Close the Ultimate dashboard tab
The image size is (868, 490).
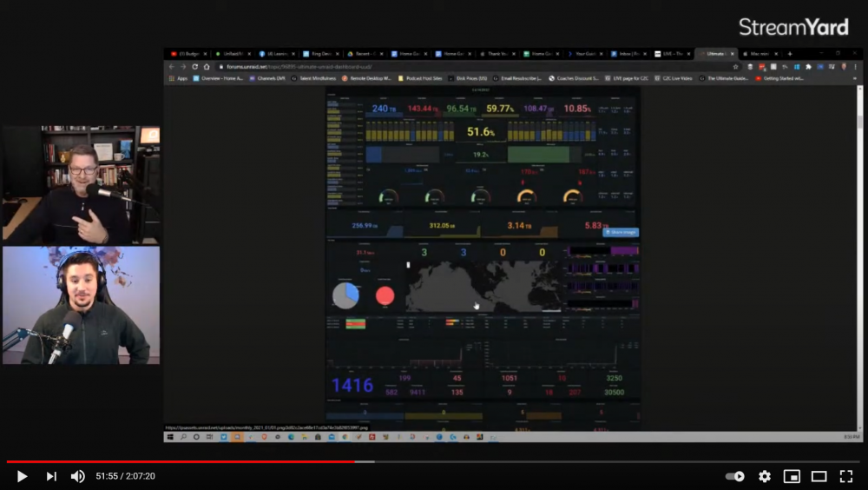[733, 54]
